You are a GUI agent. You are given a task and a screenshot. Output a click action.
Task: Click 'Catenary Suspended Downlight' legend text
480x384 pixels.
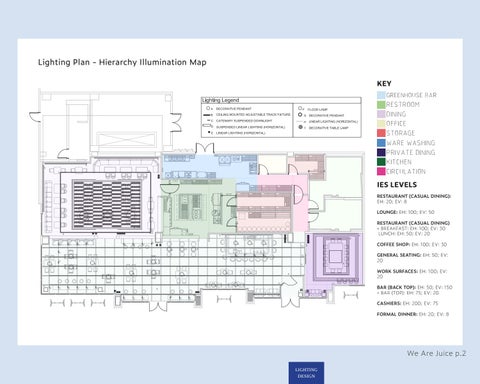244,121
